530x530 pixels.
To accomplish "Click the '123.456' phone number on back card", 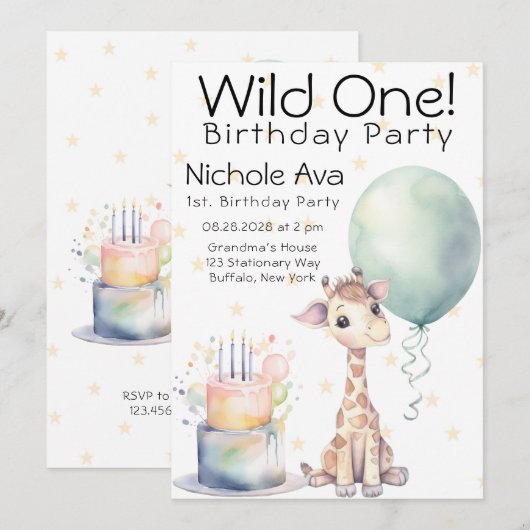I will (x=150, y=410).
